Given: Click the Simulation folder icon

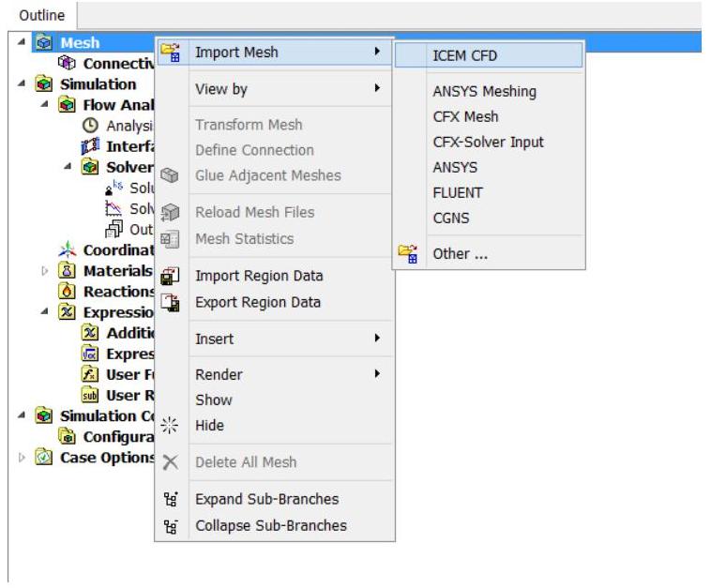Looking at the screenshot, I should (x=44, y=83).
